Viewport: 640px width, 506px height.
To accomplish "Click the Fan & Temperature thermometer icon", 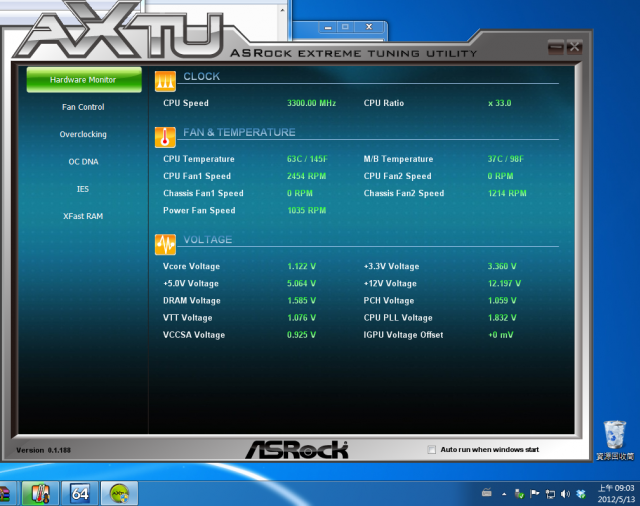I will (x=165, y=137).
